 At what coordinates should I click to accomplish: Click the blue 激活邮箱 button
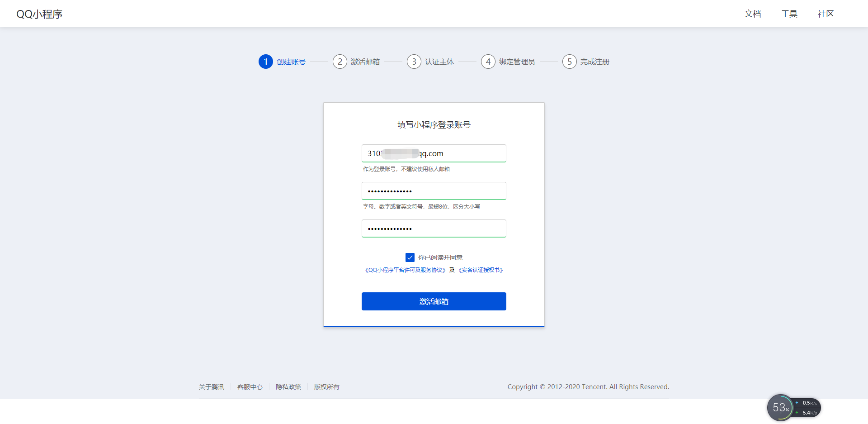(x=434, y=301)
